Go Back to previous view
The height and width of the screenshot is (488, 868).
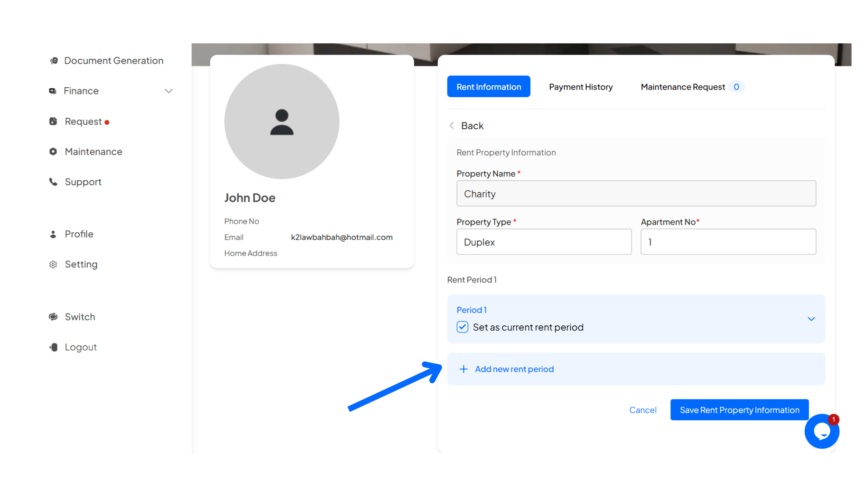click(x=472, y=126)
